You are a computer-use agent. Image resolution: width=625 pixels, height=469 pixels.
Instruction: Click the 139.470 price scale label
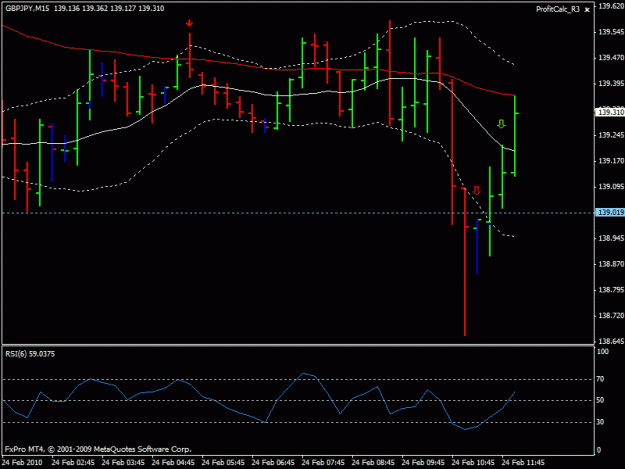[611, 58]
